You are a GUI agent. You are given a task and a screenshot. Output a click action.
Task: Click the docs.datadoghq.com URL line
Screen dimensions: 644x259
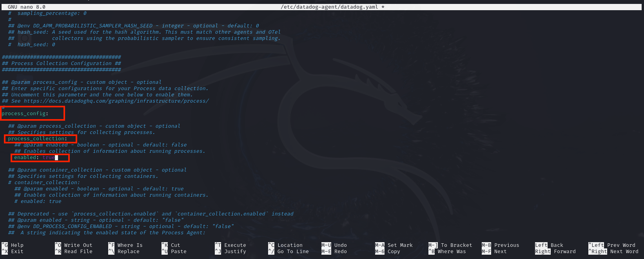[105, 101]
